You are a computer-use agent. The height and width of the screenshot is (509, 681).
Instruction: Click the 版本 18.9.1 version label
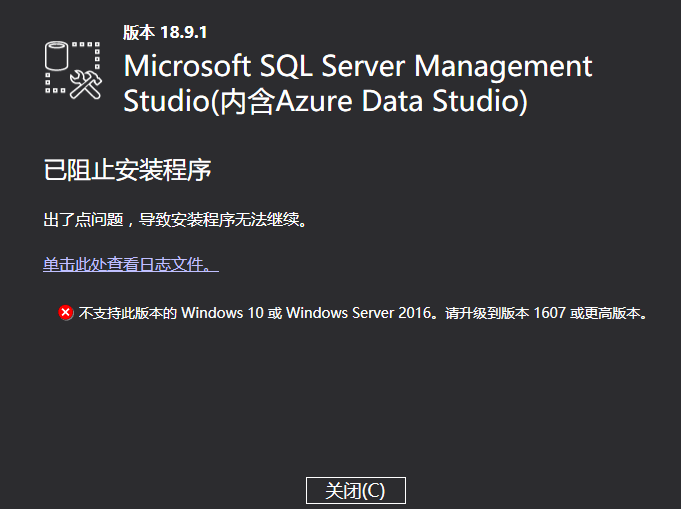click(x=165, y=32)
